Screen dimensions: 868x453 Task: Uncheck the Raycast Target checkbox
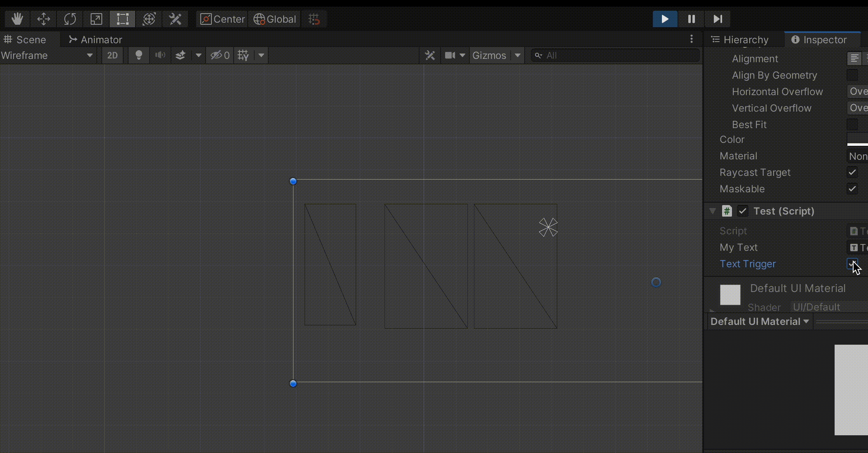point(852,172)
